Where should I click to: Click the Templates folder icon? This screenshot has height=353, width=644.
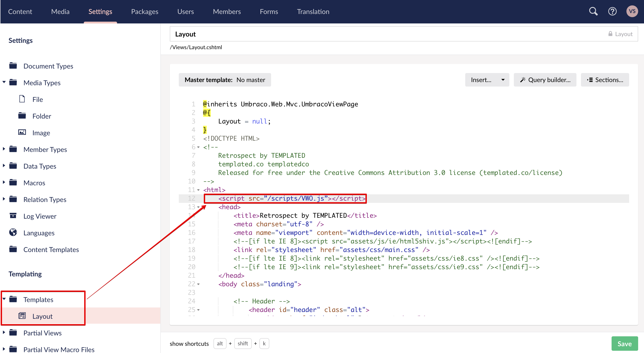coord(13,299)
